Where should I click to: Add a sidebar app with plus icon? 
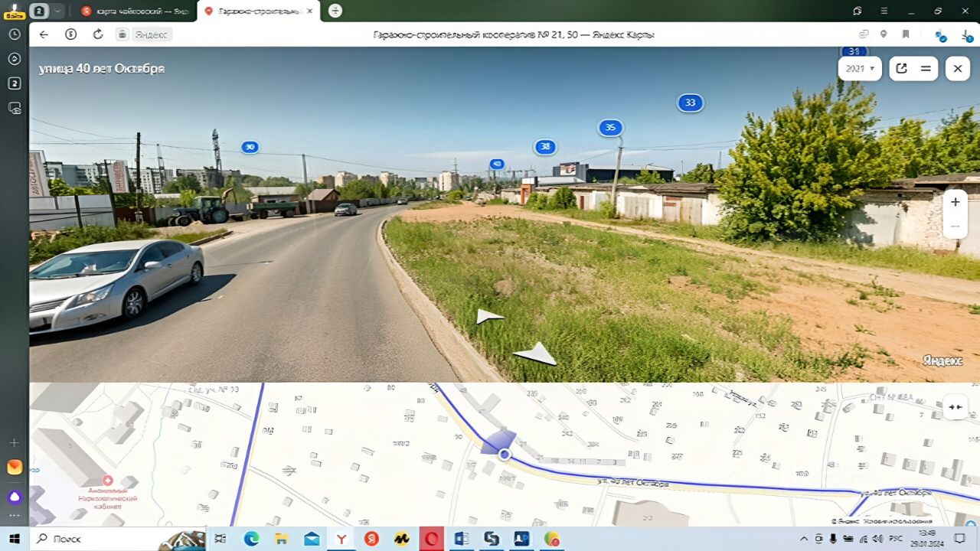coord(15,442)
